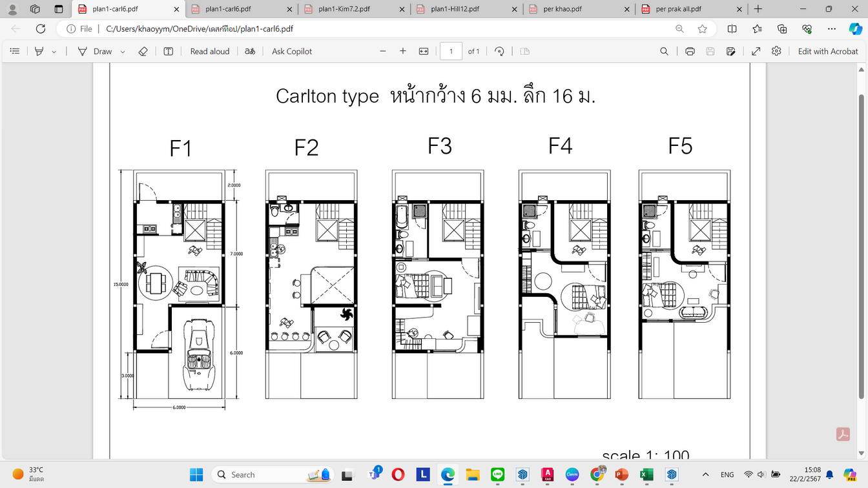Click the Save as icon
The image size is (868, 488).
731,51
